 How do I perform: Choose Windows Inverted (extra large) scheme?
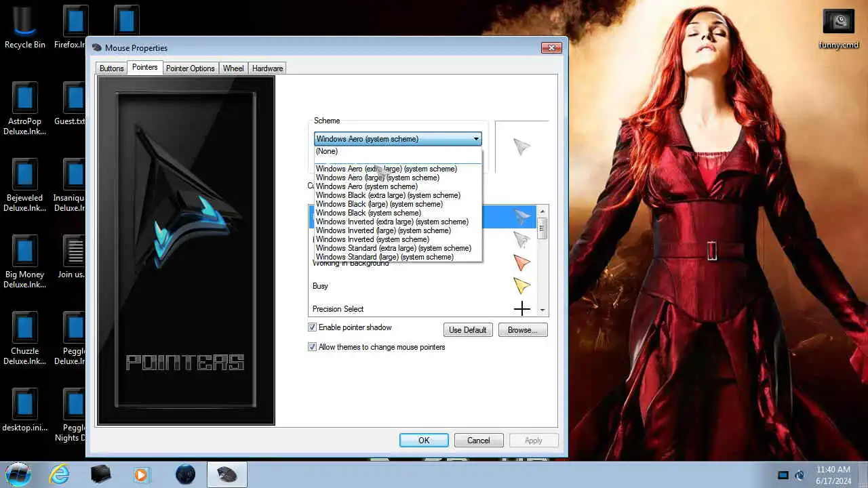pos(398,222)
